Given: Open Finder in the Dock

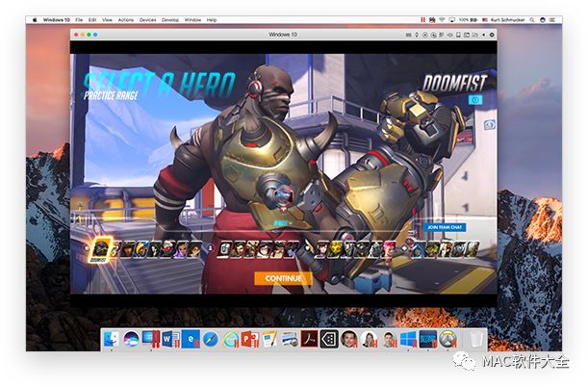Looking at the screenshot, I should click(111, 339).
